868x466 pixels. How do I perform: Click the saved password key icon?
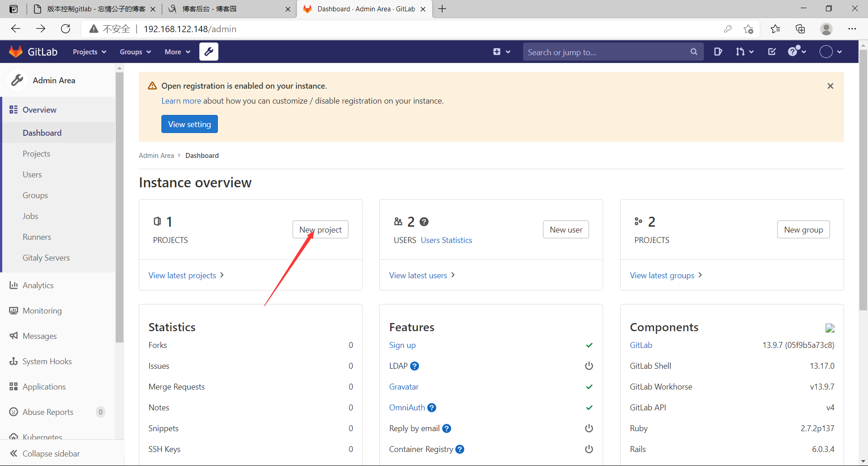[728, 29]
